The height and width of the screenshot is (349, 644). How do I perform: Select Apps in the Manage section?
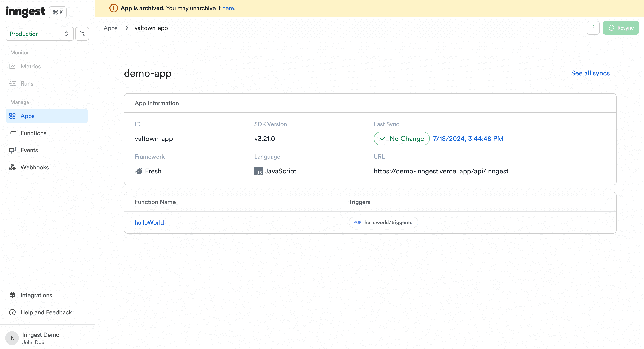(28, 116)
